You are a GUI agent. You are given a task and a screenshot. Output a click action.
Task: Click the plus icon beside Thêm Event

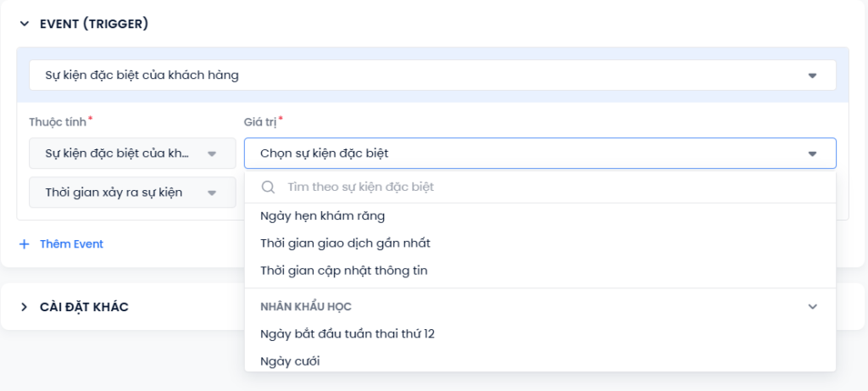pos(24,244)
